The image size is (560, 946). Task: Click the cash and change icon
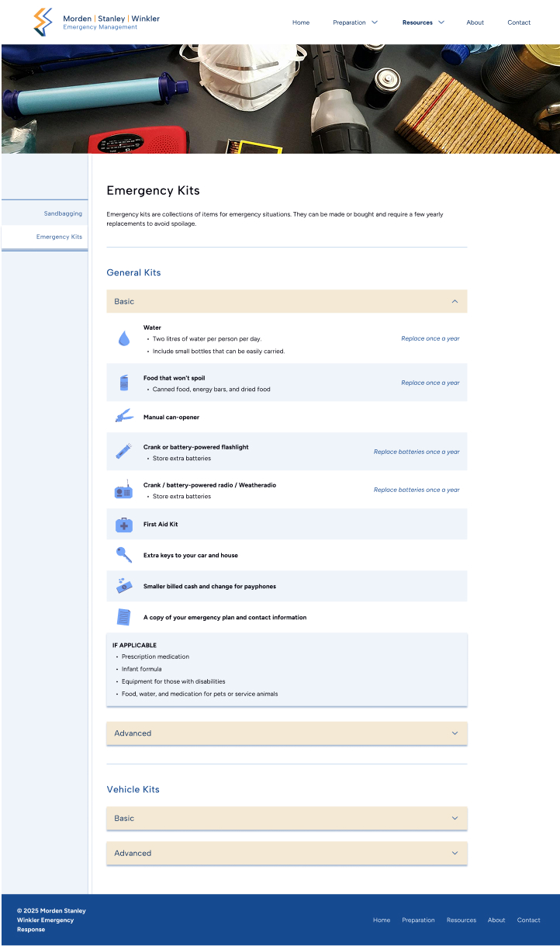coord(123,586)
